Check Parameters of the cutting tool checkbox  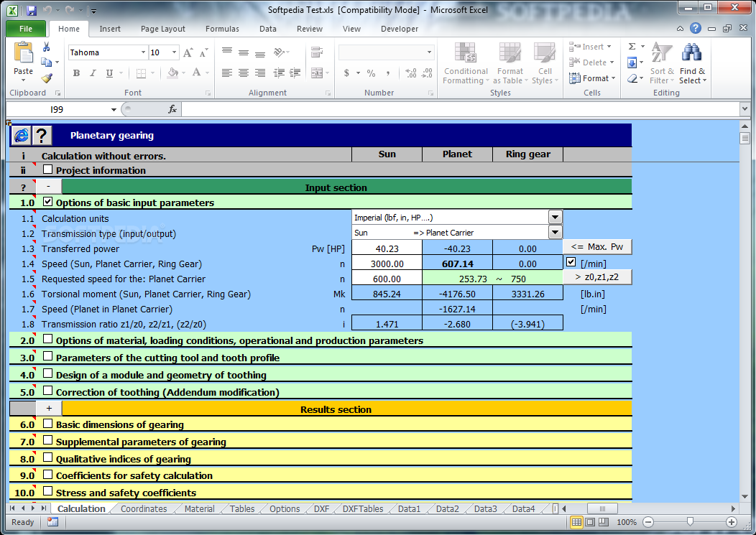47,357
